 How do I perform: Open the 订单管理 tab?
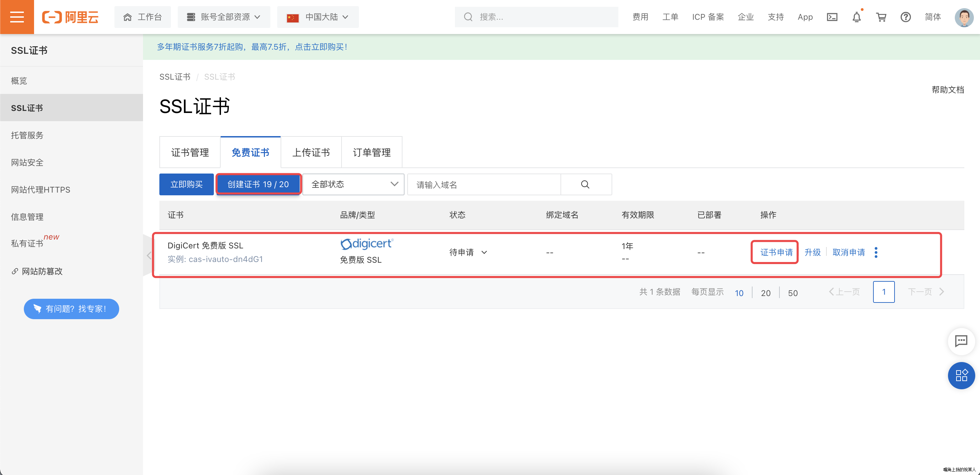[372, 152]
